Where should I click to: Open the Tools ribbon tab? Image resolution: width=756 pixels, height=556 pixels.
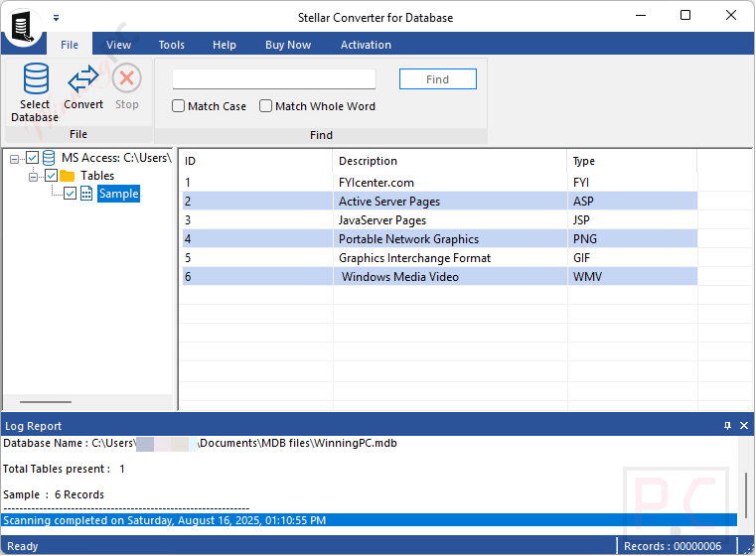pos(172,45)
